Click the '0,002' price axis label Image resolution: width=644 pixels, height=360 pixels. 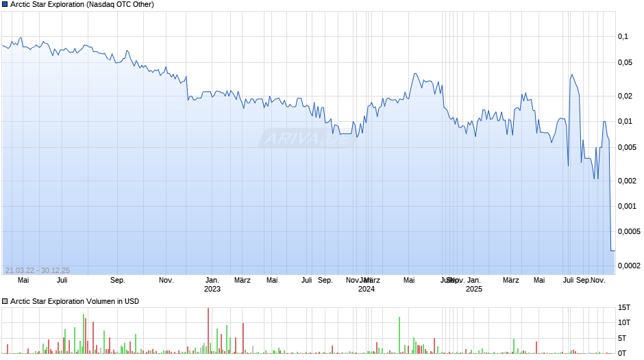[x=627, y=181]
